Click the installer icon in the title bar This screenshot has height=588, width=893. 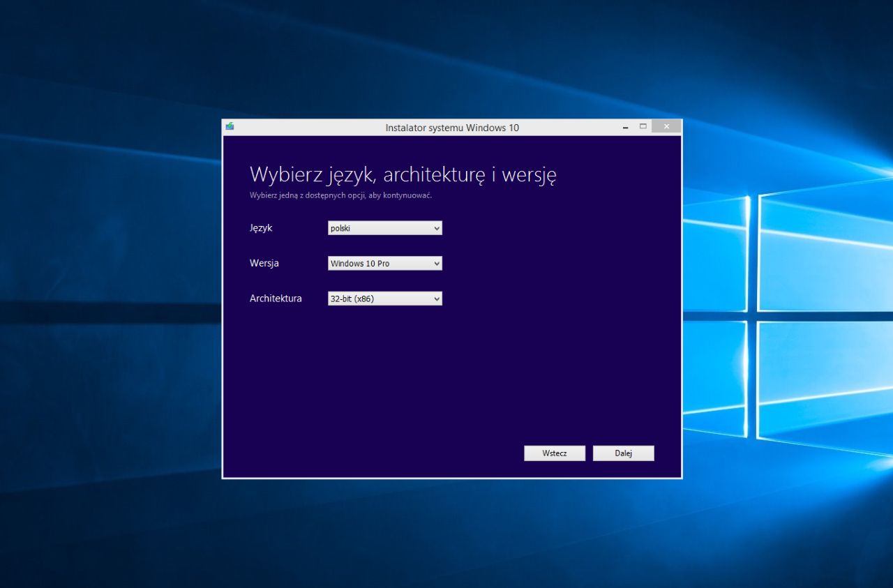tap(230, 126)
